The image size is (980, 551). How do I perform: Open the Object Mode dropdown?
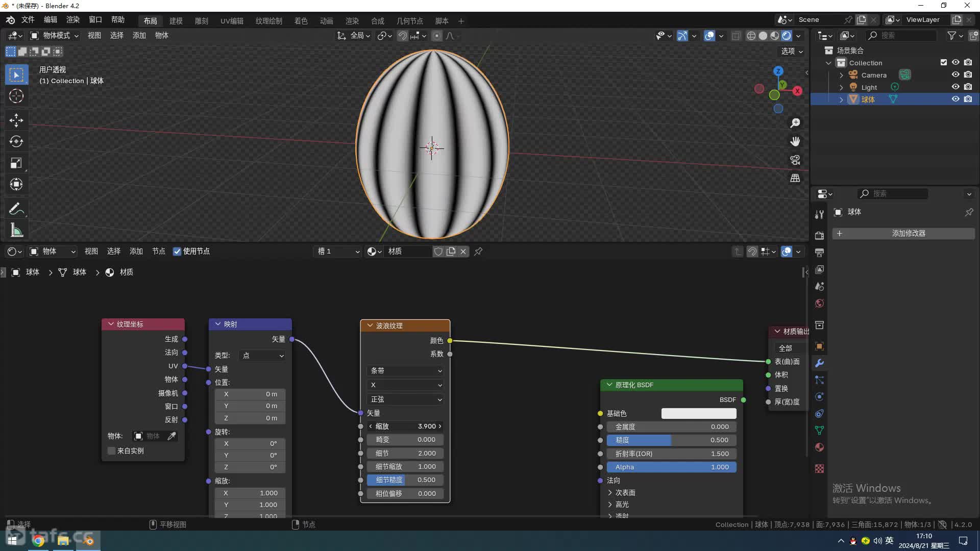coord(54,36)
